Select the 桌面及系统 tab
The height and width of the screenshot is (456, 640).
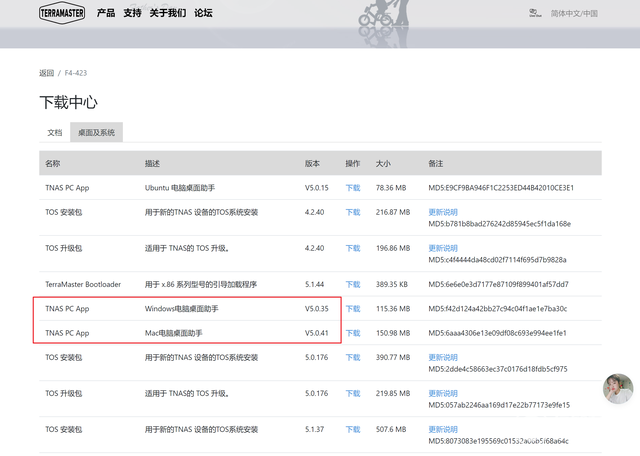pyautogui.click(x=96, y=132)
